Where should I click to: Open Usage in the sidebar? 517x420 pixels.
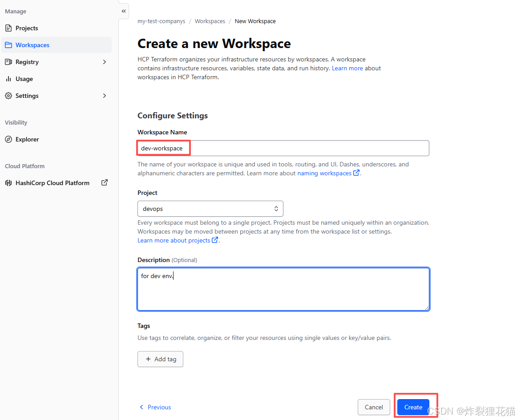(x=57, y=79)
